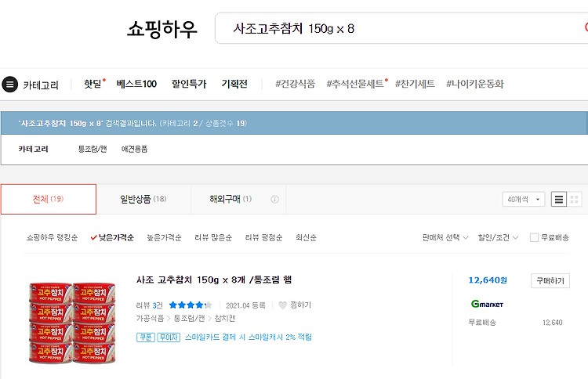Image resolution: width=588 pixels, height=379 pixels.
Task: Select the 전체 (19) tab
Action: click(x=49, y=199)
